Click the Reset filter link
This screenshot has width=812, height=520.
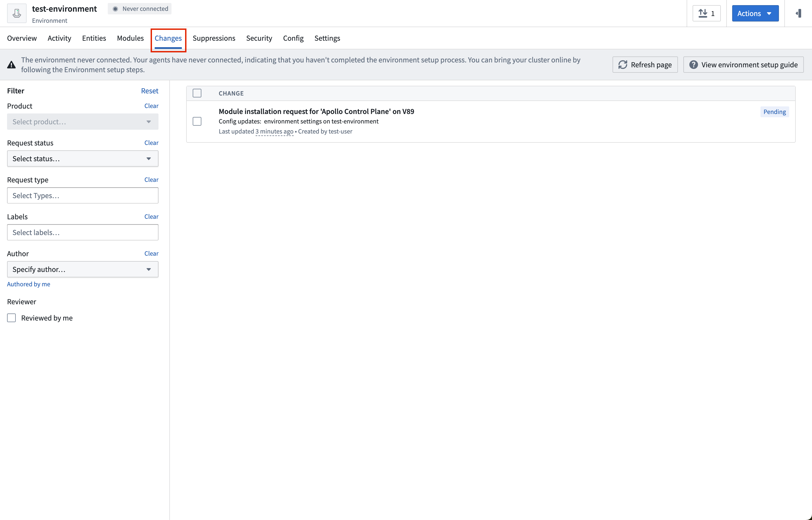pyautogui.click(x=150, y=90)
